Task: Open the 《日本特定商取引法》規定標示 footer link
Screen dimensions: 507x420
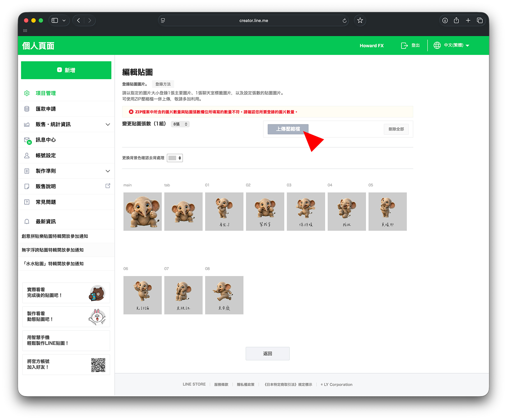Action: tap(288, 385)
